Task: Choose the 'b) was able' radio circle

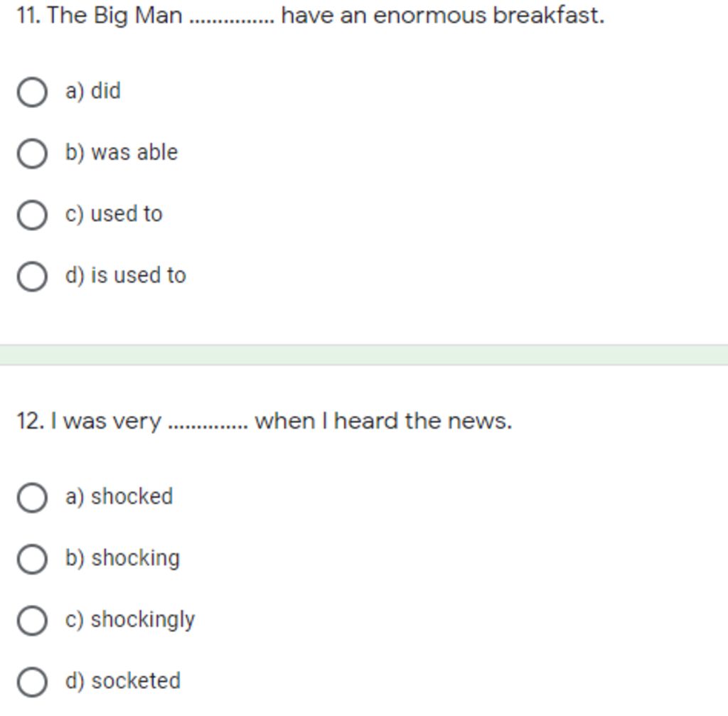Action: pos(32,154)
